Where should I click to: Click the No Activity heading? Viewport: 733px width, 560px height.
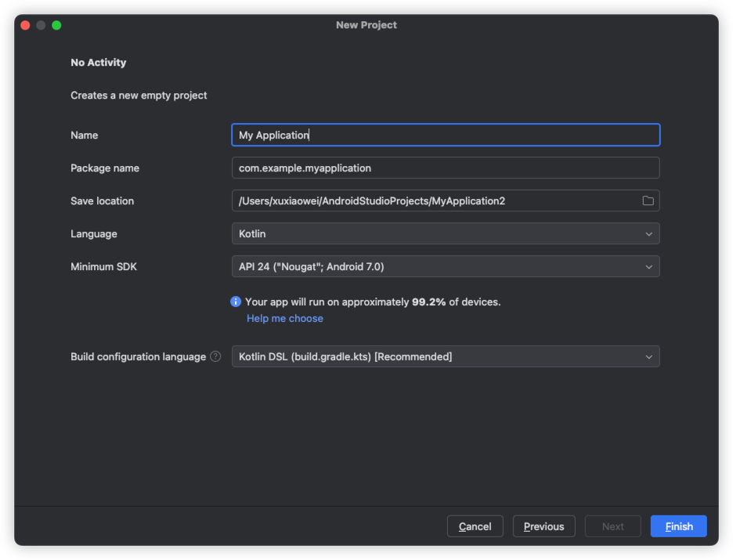coord(98,63)
